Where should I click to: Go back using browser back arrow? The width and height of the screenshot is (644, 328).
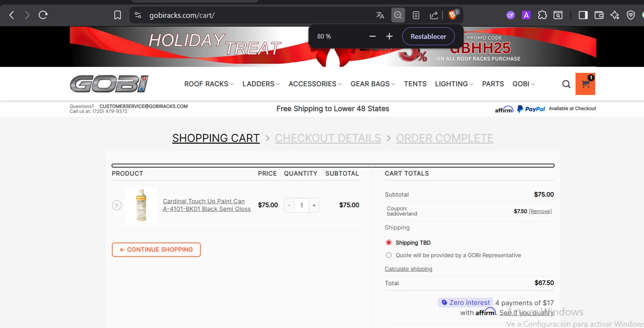click(x=12, y=15)
